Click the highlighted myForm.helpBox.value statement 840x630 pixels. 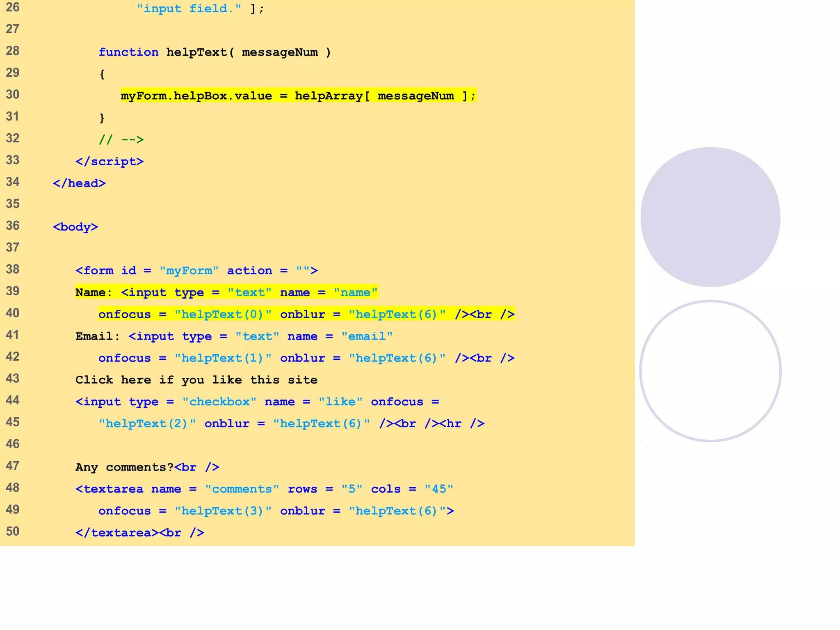298,96
